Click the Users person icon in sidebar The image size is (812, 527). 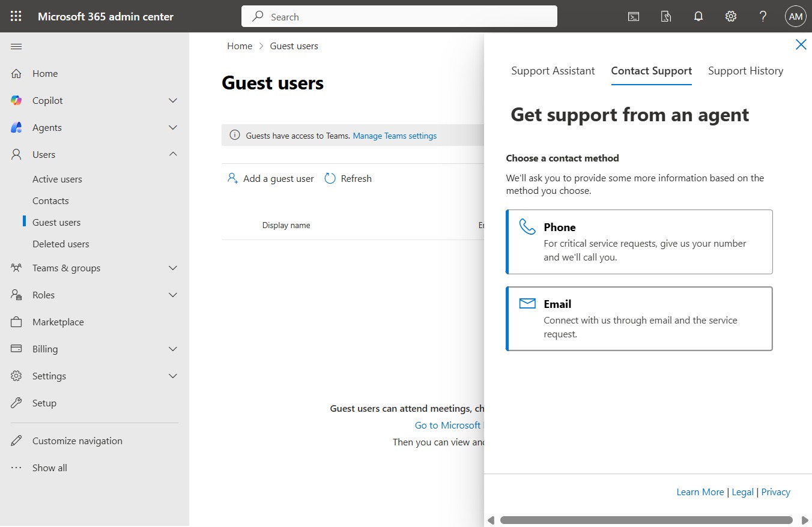pos(16,154)
